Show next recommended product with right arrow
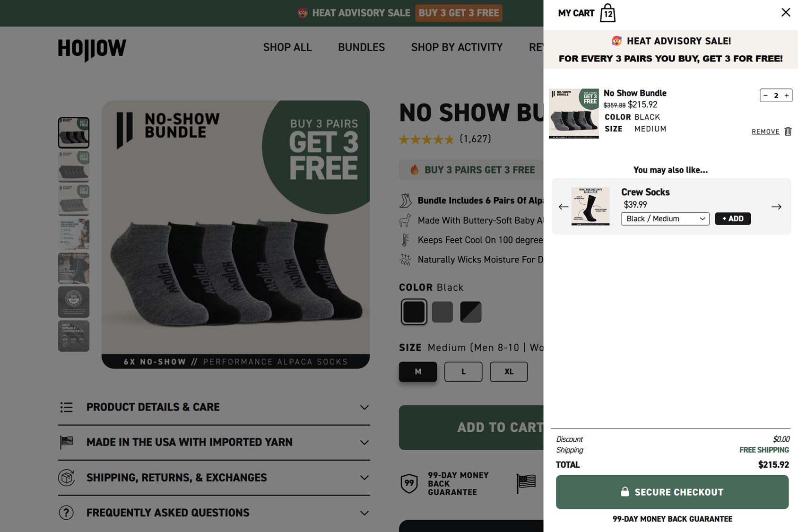Image resolution: width=798 pixels, height=532 pixels. pos(776,207)
